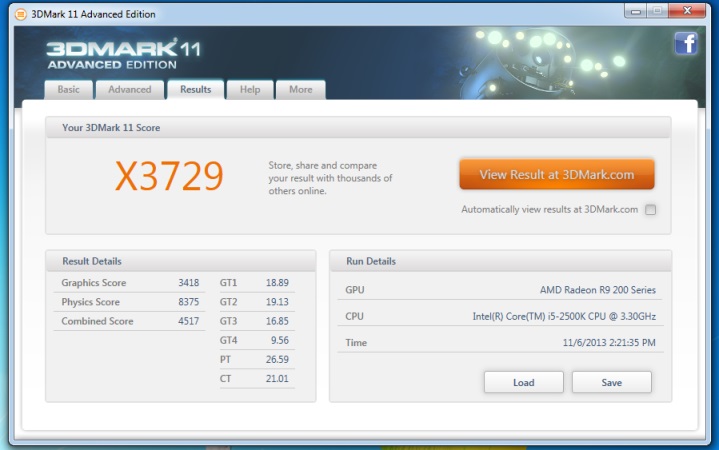Click the Intel Core i5-2500K CPU text
The image size is (719, 450).
click(x=564, y=317)
